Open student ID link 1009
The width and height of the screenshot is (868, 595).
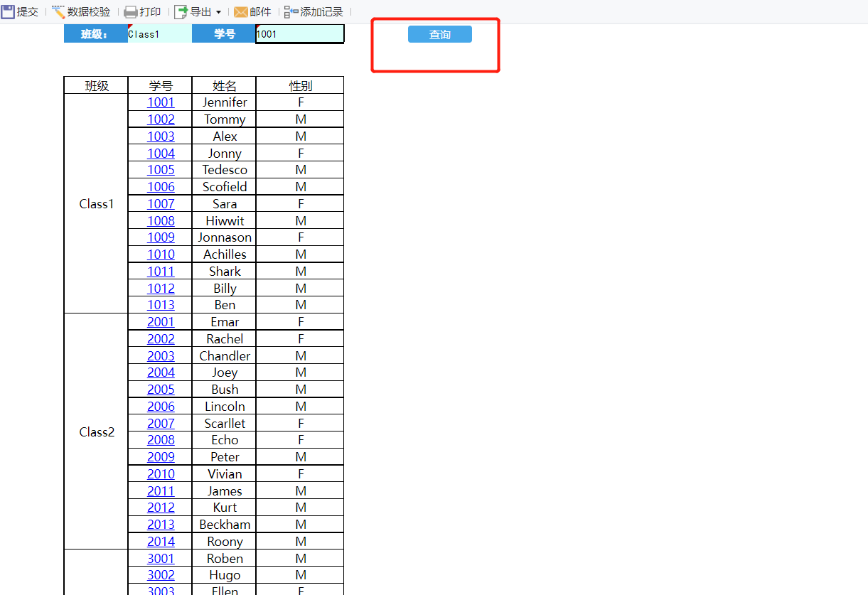click(x=161, y=237)
